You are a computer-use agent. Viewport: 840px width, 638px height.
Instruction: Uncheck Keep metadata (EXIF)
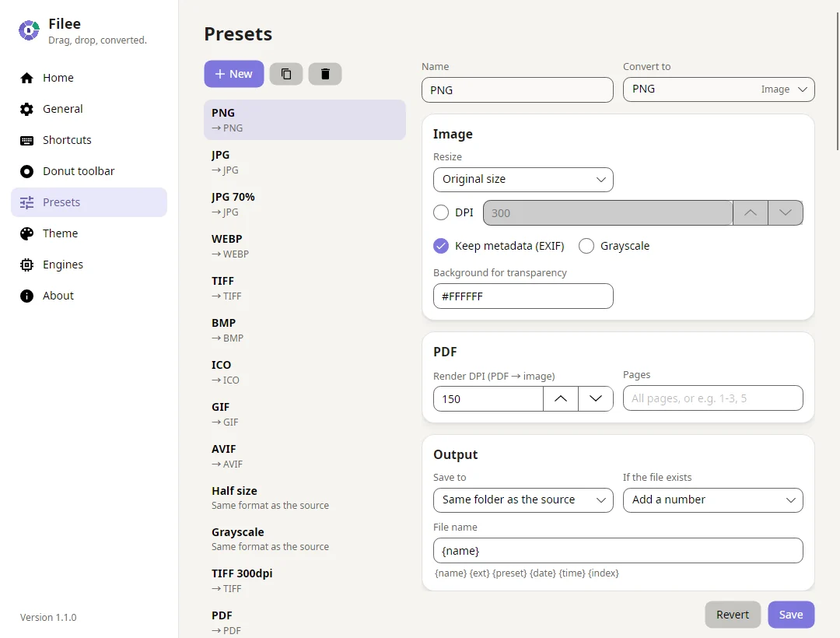click(x=441, y=246)
